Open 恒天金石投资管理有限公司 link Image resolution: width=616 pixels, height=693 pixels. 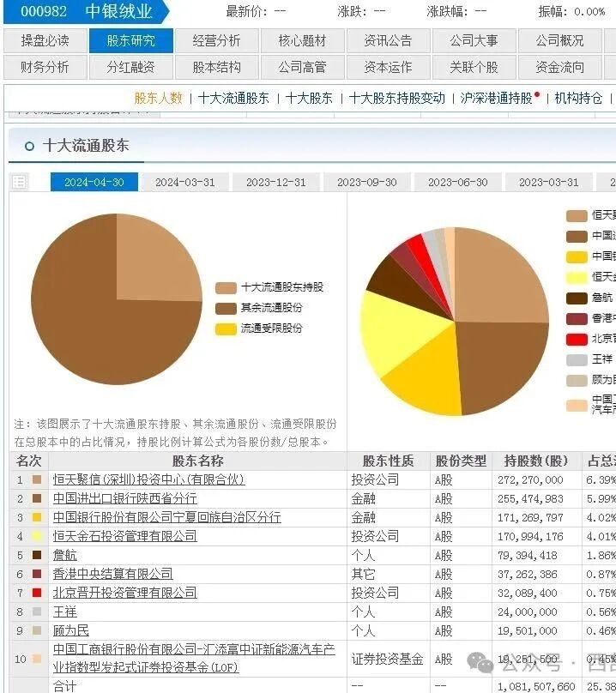[124, 536]
